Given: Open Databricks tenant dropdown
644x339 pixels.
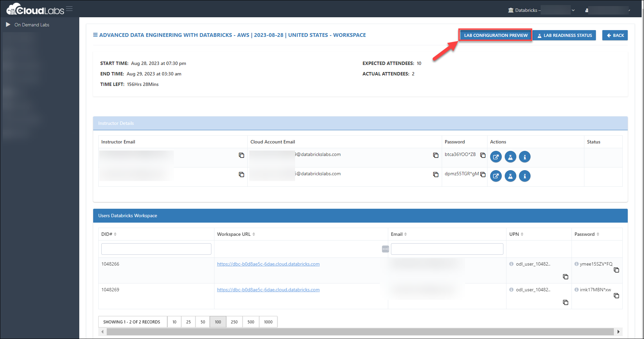Looking at the screenshot, I should click(541, 10).
